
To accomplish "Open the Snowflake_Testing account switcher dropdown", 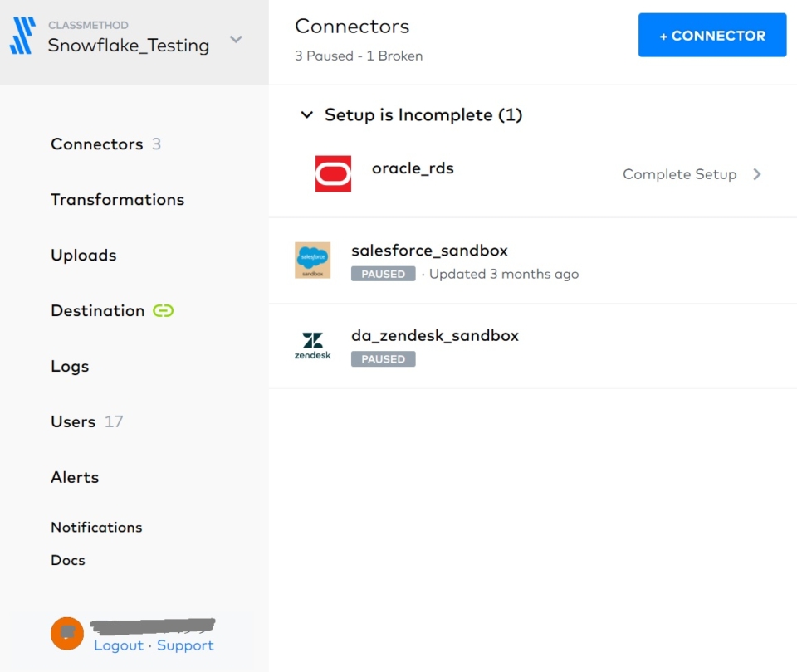I will point(236,39).
